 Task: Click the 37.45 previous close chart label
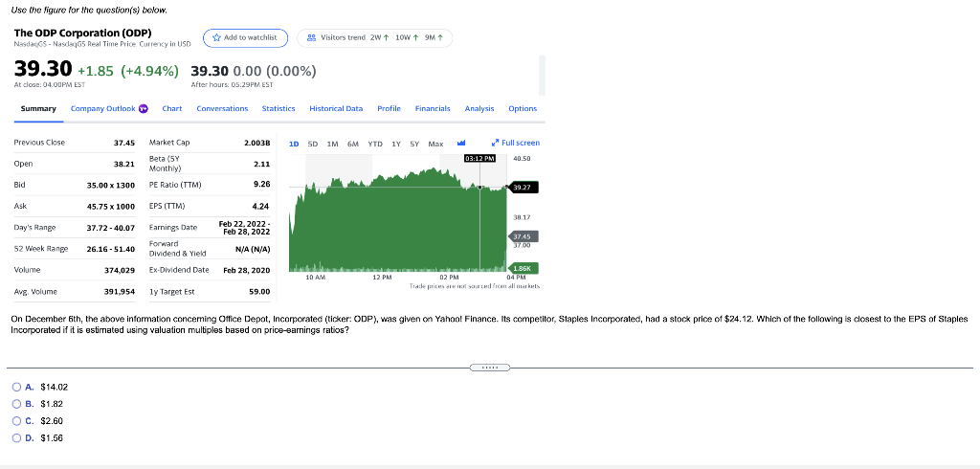(x=523, y=237)
